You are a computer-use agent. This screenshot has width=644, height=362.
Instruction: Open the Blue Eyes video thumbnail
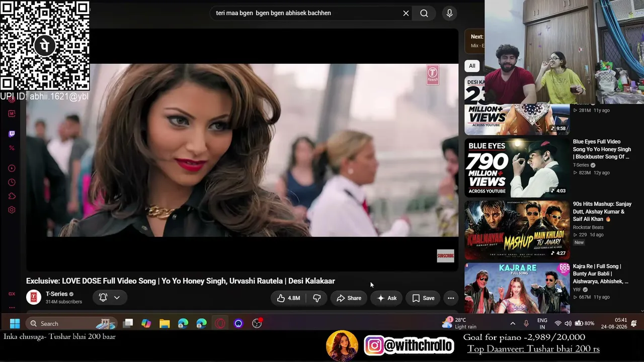point(517,168)
